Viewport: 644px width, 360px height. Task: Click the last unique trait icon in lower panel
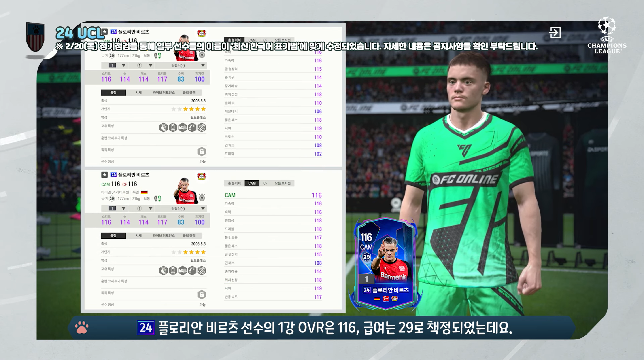tap(202, 271)
